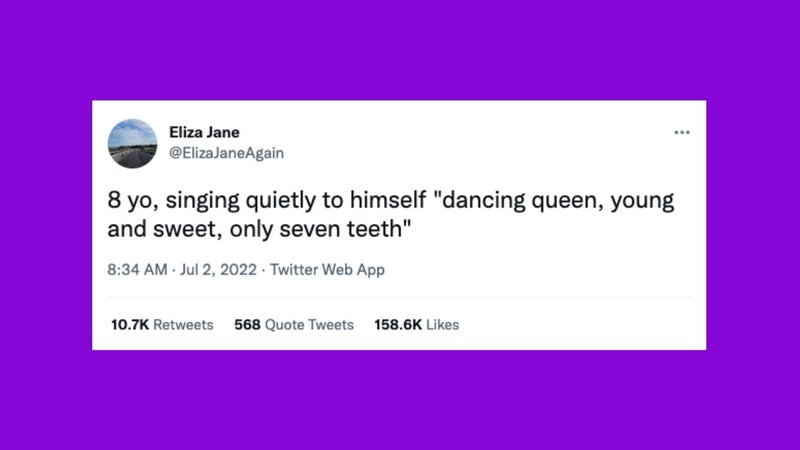Click the divider line above the tweet stats

pyautogui.click(x=400, y=297)
